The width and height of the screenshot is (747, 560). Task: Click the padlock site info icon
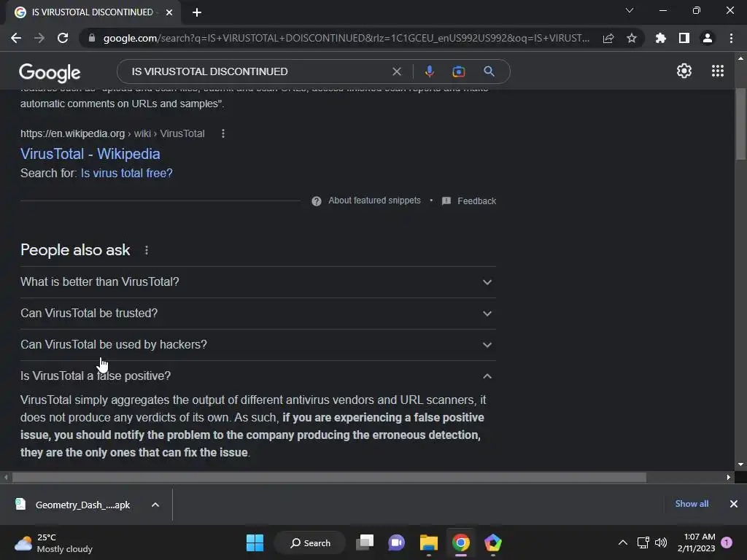(92, 38)
